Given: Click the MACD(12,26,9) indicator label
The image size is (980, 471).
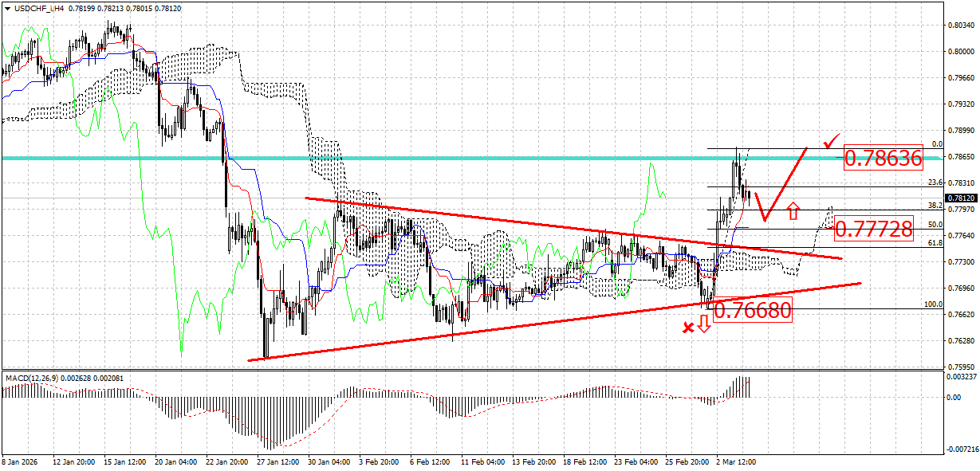Looking at the screenshot, I should point(33,377).
